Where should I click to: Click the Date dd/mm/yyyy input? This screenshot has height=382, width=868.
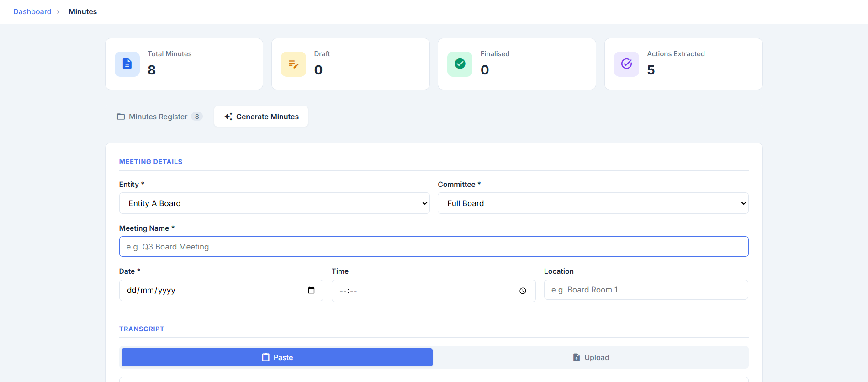[221, 291]
